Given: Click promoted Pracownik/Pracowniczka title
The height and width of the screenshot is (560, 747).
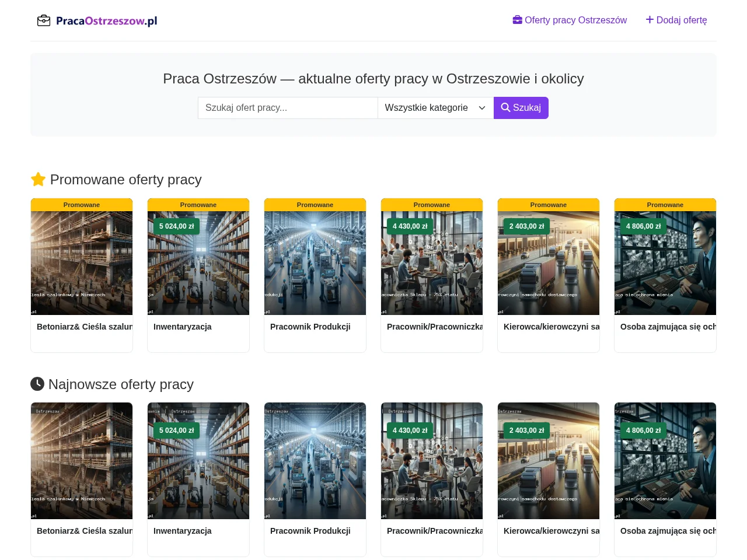Looking at the screenshot, I should click(x=435, y=327).
